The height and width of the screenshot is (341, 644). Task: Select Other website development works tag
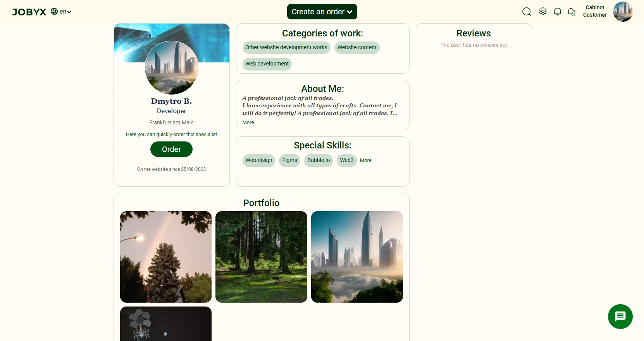(286, 48)
